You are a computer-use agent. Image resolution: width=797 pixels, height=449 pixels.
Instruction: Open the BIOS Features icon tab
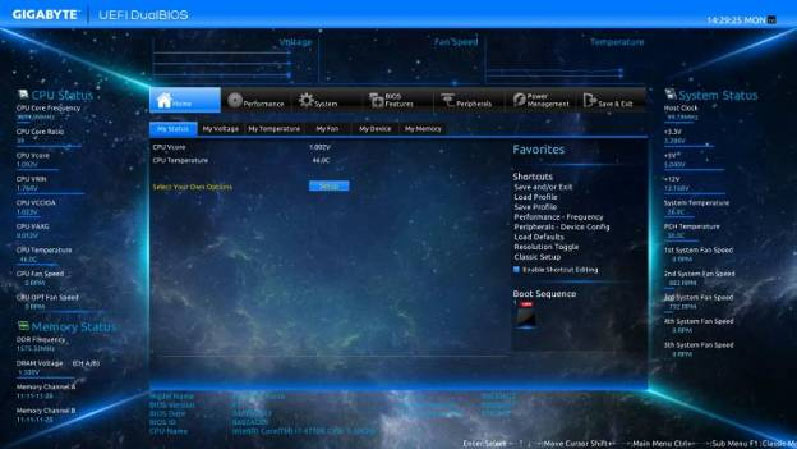376,100
